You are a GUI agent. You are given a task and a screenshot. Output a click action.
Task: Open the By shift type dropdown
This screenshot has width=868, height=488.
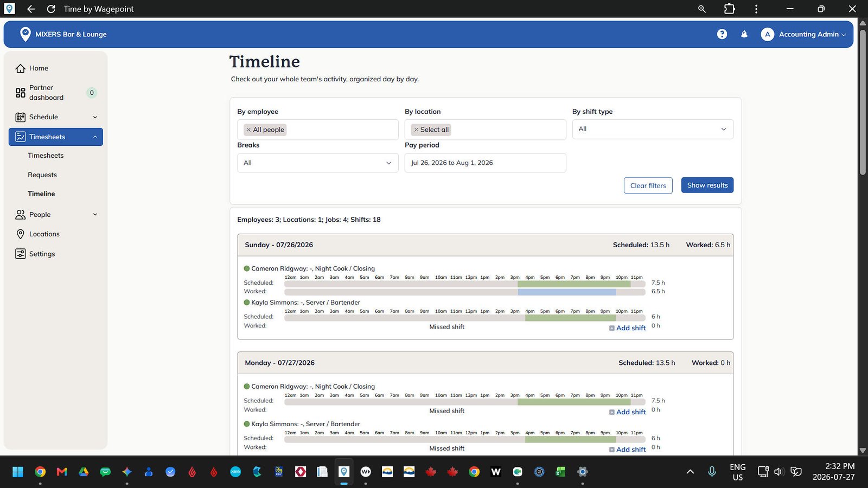653,129
